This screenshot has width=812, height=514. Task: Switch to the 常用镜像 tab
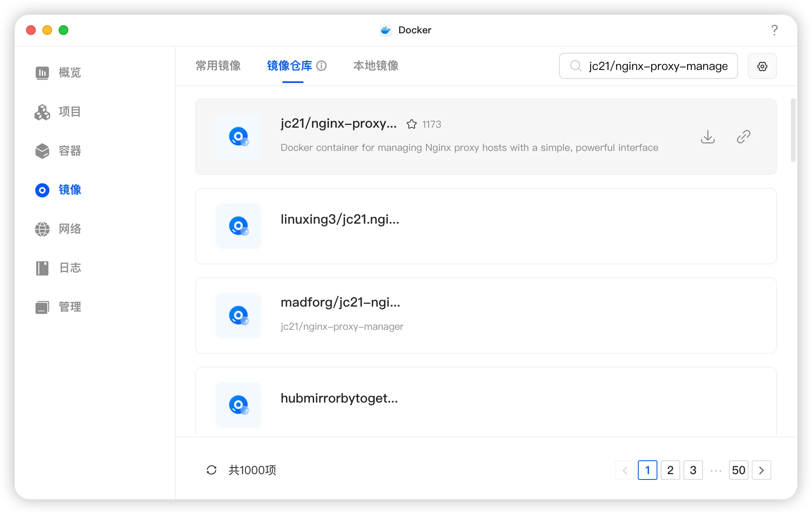(x=218, y=66)
